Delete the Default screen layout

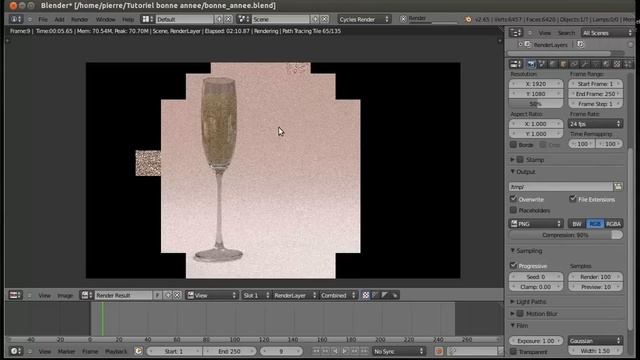pos(228,19)
